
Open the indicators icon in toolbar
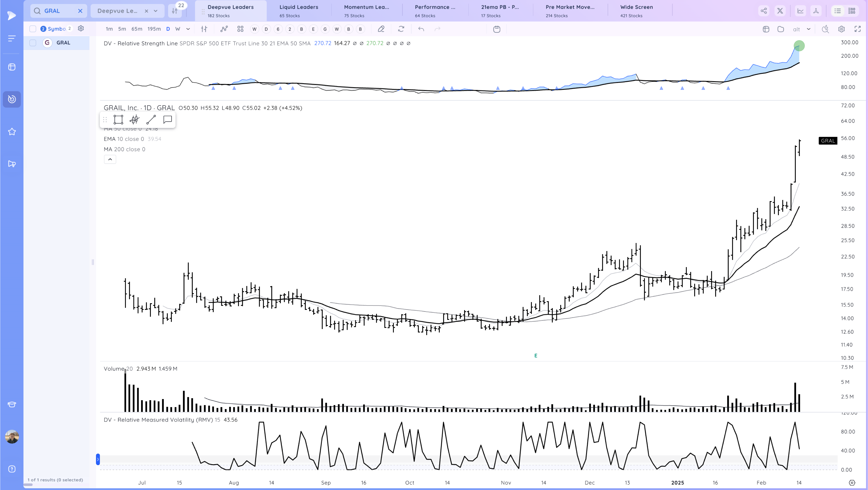tap(224, 29)
